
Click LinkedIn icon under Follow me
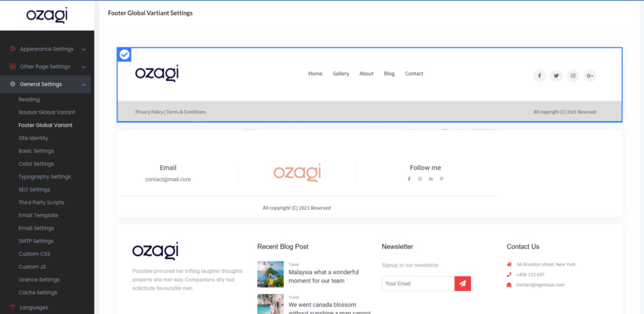[x=431, y=179]
